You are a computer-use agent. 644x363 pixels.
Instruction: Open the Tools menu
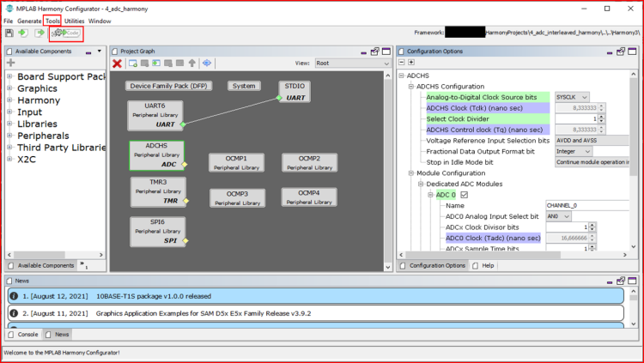[x=53, y=21]
